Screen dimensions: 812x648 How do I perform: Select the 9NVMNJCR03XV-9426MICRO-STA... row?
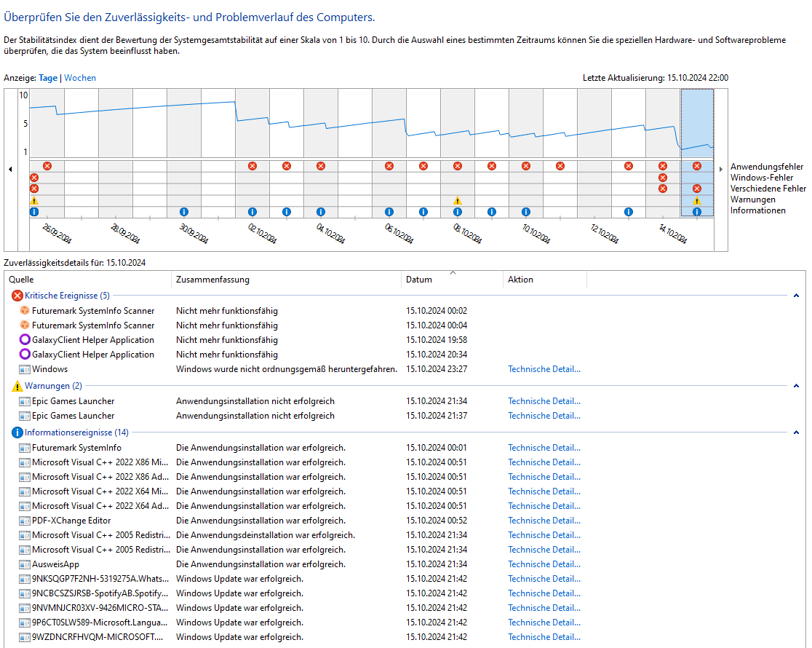click(x=404, y=607)
